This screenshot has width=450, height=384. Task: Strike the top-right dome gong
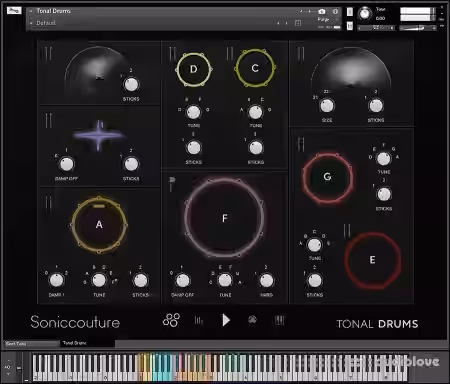click(351, 69)
